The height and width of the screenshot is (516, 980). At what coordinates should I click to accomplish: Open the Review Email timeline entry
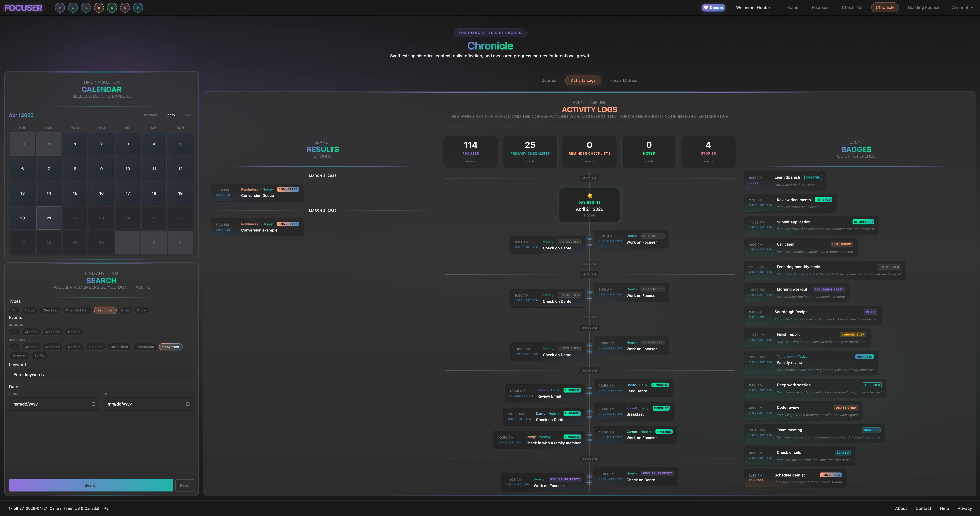click(545, 393)
